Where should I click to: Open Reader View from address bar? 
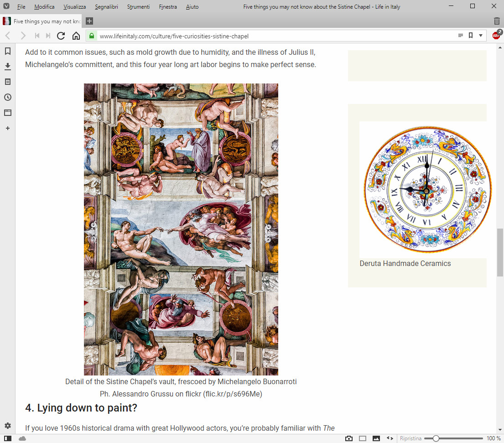[x=461, y=36]
